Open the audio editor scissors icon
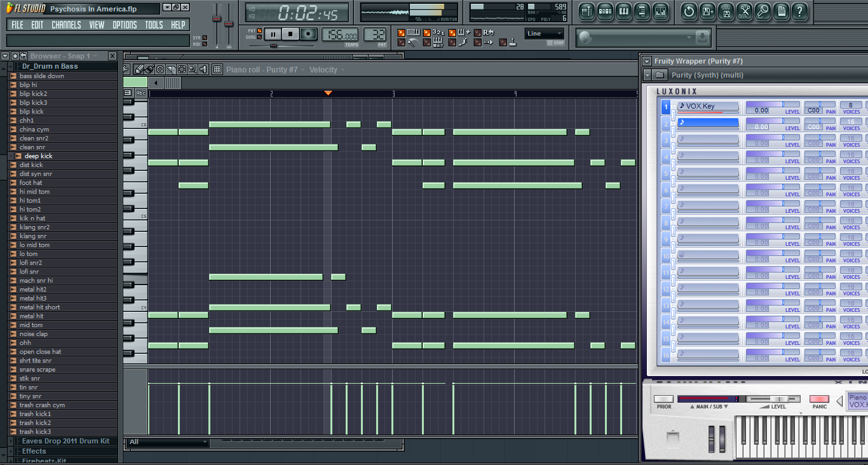This screenshot has width=868, height=465. [x=744, y=11]
